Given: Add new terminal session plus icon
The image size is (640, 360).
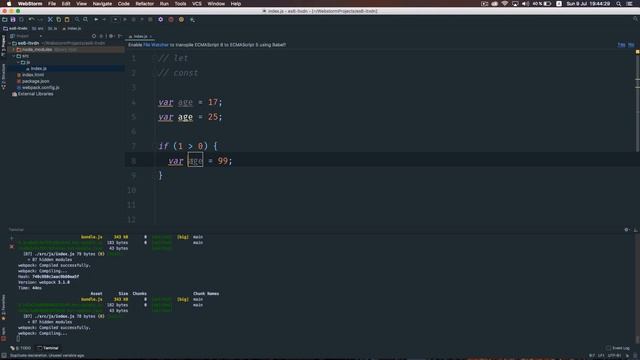Looking at the screenshot, I should pyautogui.click(x=11, y=238).
